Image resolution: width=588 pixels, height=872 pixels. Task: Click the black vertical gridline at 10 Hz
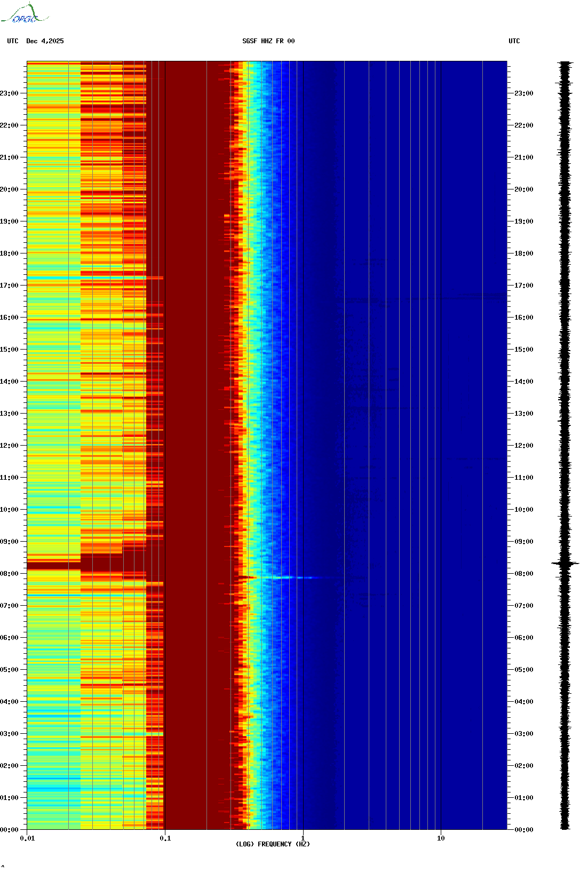click(x=441, y=427)
